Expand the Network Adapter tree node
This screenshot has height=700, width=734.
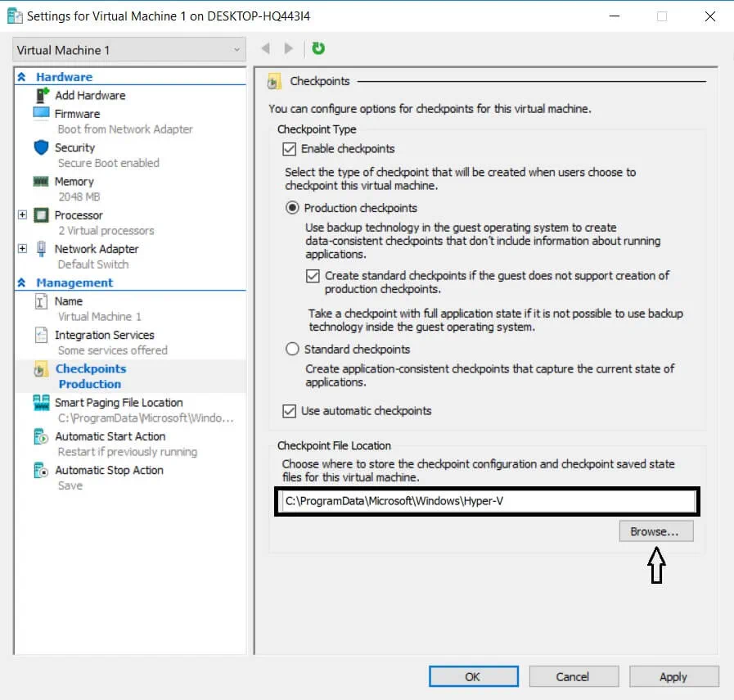[22, 249]
